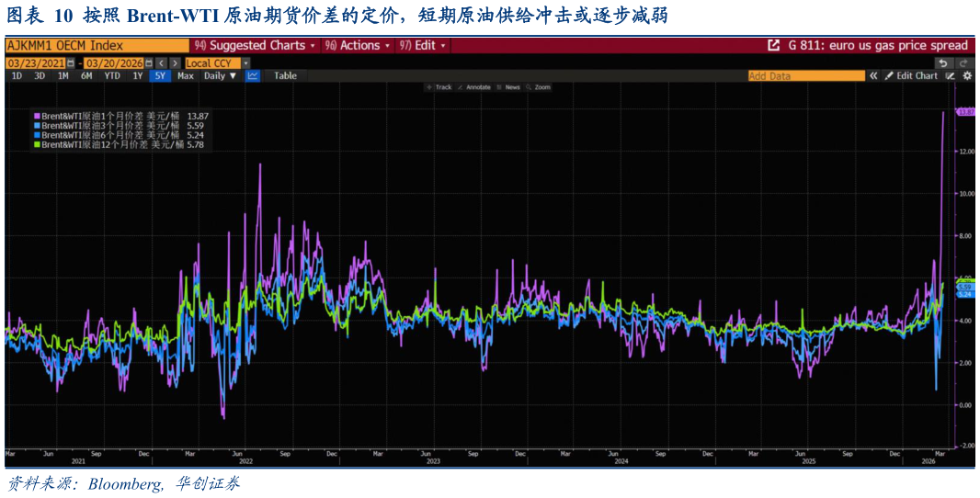The height and width of the screenshot is (498, 980).
Task: Select the 1M range
Action: tap(63, 75)
